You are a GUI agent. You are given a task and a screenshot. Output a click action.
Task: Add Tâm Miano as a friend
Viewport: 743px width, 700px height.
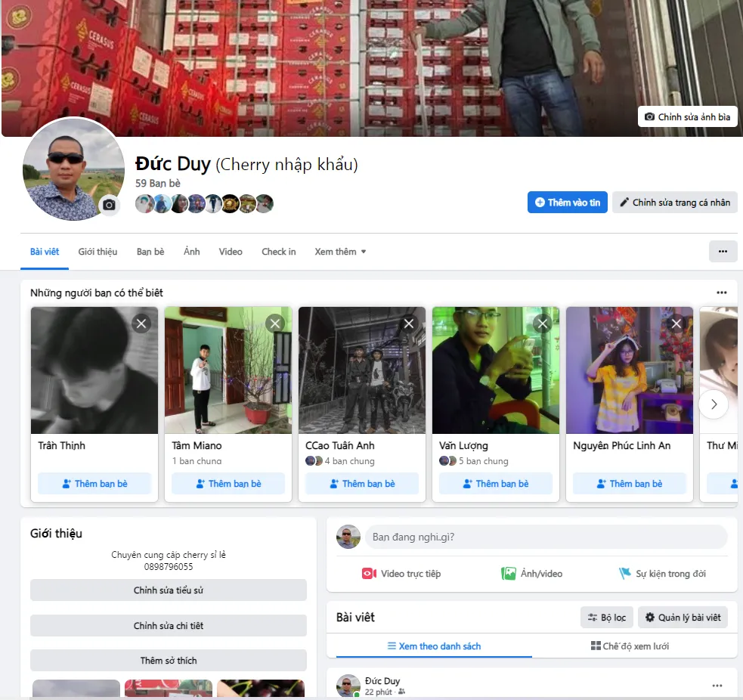click(228, 484)
